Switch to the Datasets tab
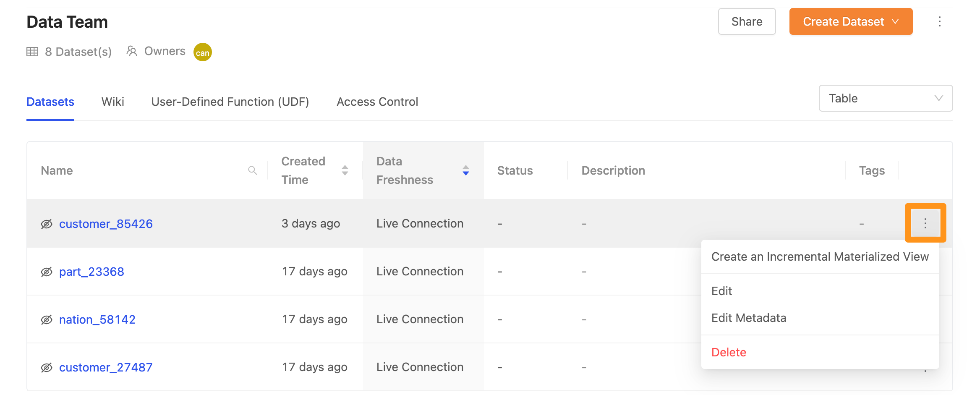 50,102
